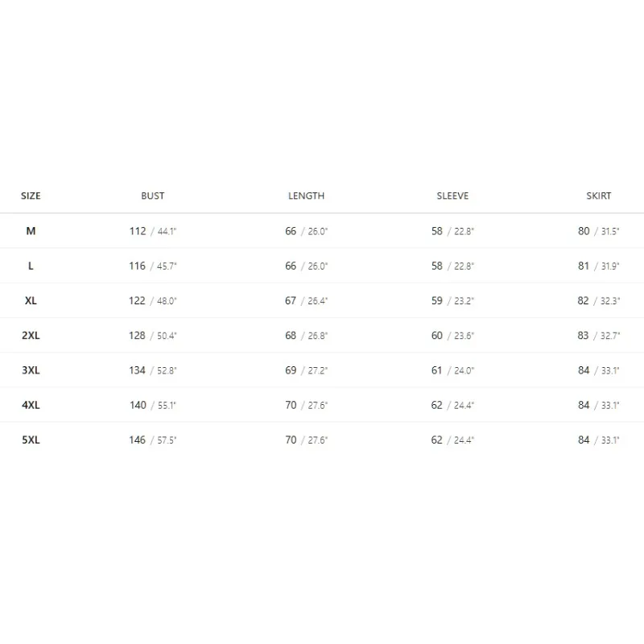Click the SLEEVE column header
The height and width of the screenshot is (644, 644).
pyautogui.click(x=452, y=196)
